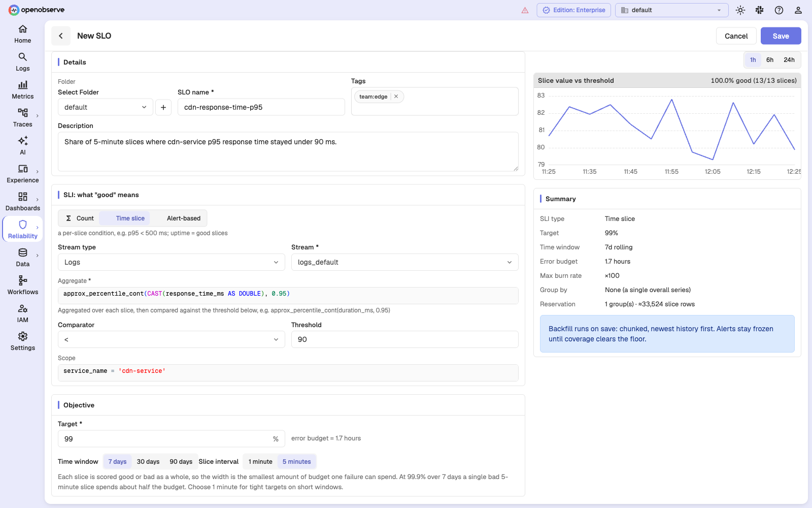Screen dimensions: 812x508
Task: Open IAM settings
Action: [22, 313]
